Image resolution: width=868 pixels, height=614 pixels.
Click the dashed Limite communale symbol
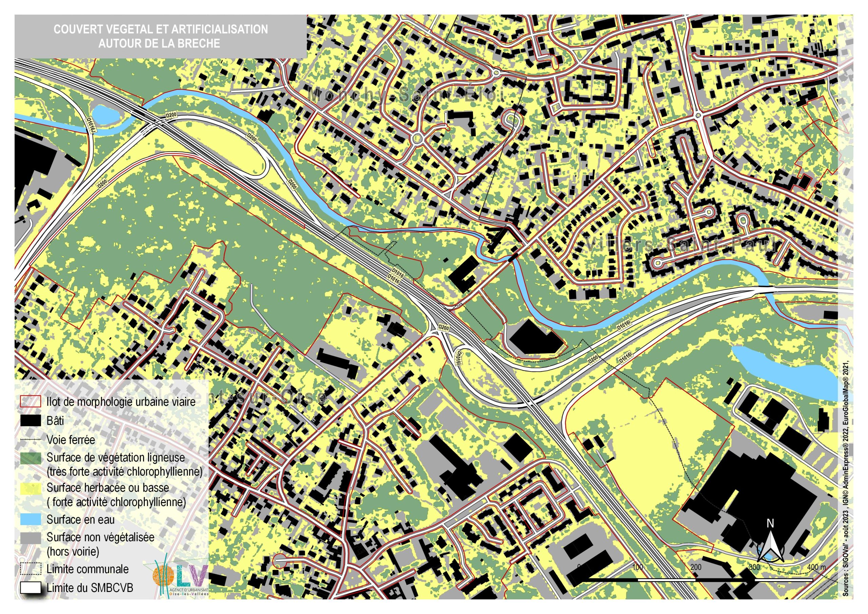pos(30,569)
